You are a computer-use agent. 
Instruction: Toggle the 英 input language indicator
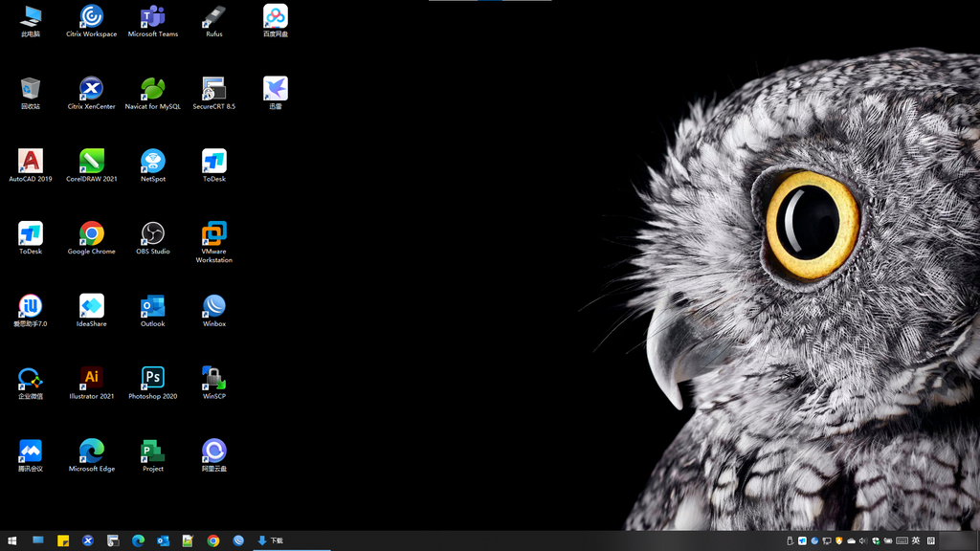tap(916, 540)
